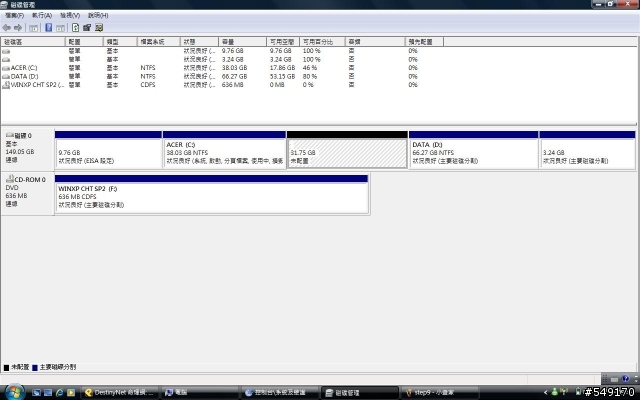This screenshot has width=640, height=400.
Task: Open the 檢視(V) menu
Action: [70, 16]
